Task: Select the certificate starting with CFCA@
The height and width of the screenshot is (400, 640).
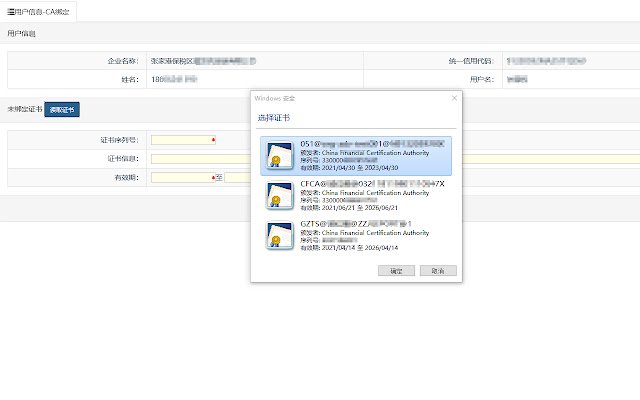Action: (x=356, y=196)
